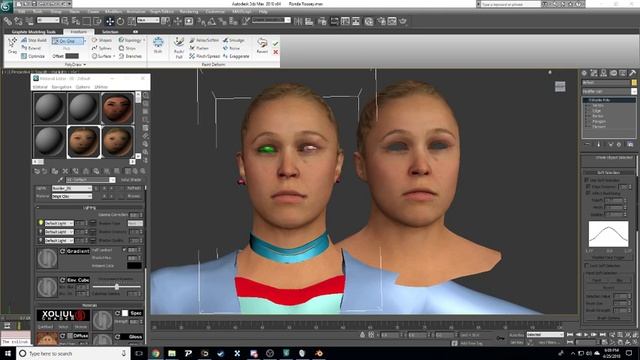Switch to the Selection ribbon tab
Screen dimensions: 640x360
110,31
